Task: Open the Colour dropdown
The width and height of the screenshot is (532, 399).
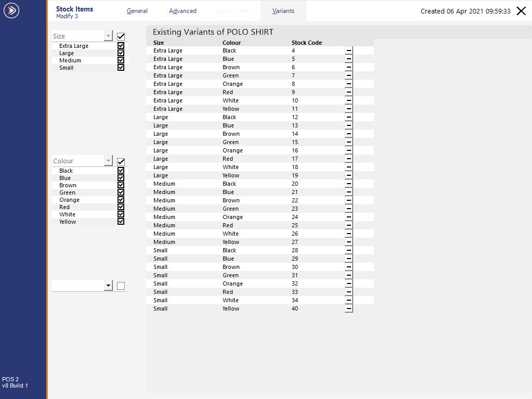Action: (108, 161)
